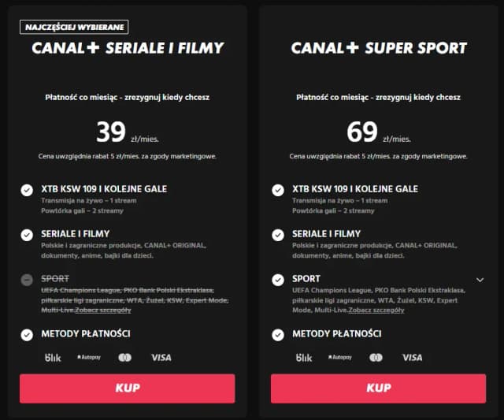Click the excluded minus icon beside crossed-out SPORT

click(x=28, y=280)
